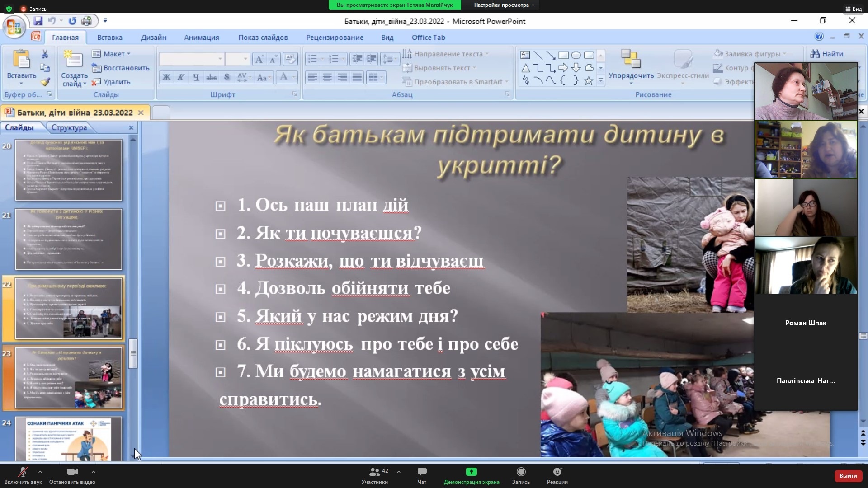Expand participants options arrow next to Участники
The height and width of the screenshot is (488, 868).
tap(399, 472)
